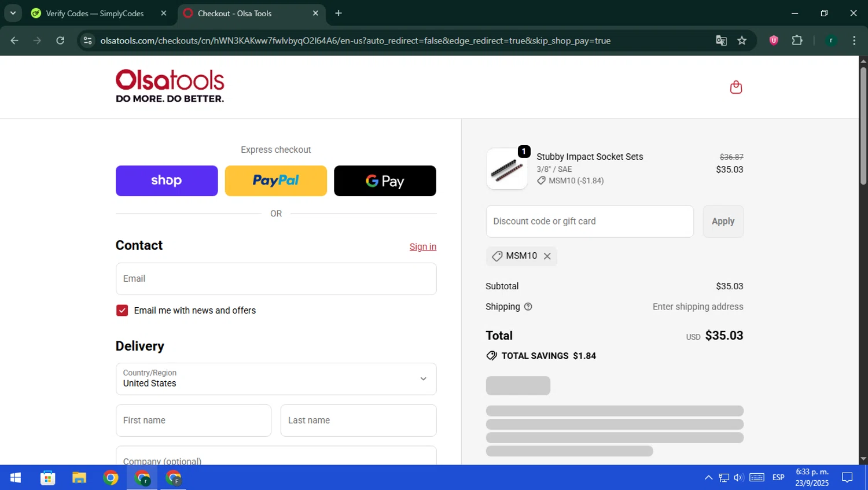Open the uBlock extension icon
Viewport: 868px width, 490px height.
(x=774, y=40)
